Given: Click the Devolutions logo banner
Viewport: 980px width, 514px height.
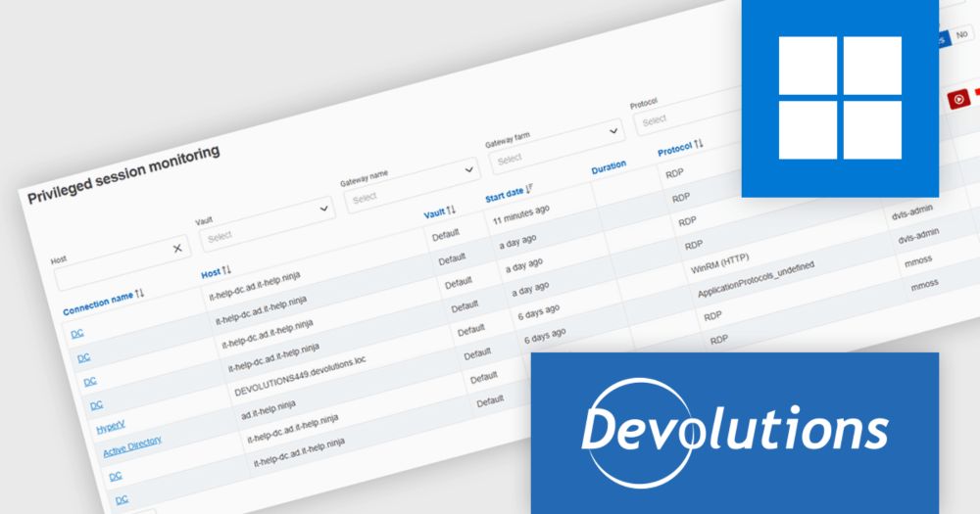Looking at the screenshot, I should (734, 433).
